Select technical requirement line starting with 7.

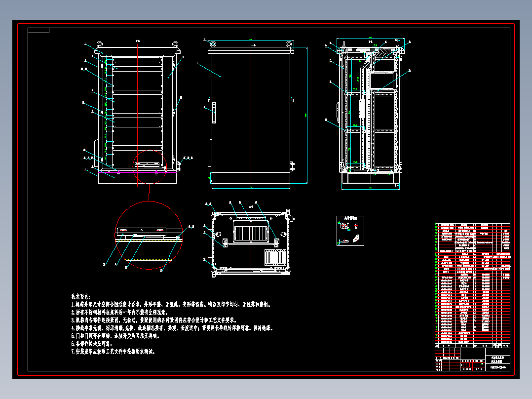114,352
